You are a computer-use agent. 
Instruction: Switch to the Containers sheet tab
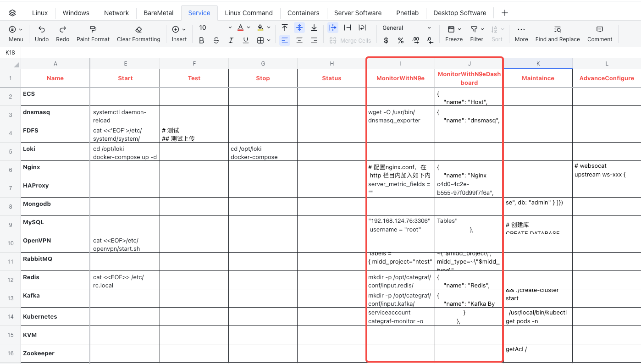click(x=304, y=13)
